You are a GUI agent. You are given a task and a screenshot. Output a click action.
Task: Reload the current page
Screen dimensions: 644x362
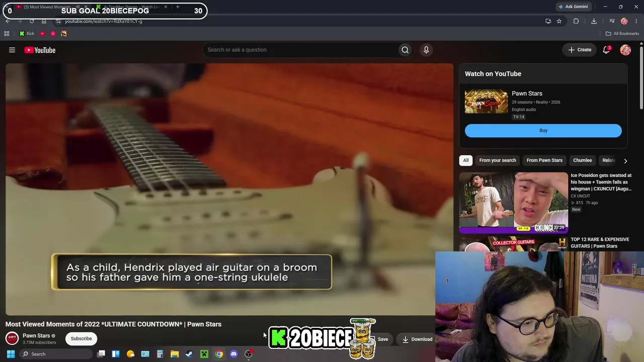click(32, 21)
